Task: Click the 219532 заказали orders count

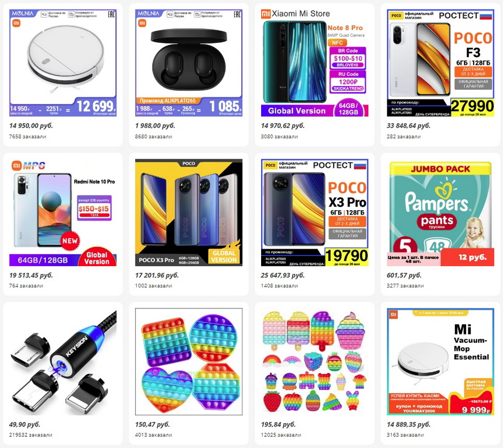Action: coord(31,435)
